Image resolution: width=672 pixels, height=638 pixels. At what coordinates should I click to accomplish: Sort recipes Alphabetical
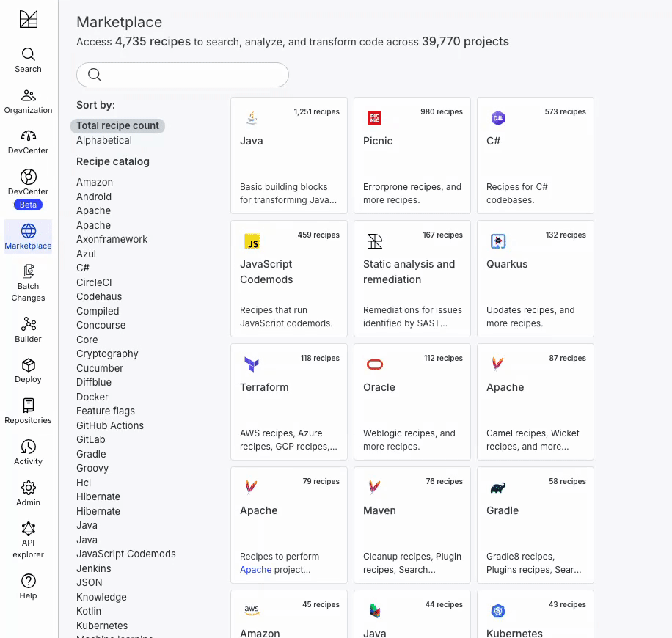(104, 141)
